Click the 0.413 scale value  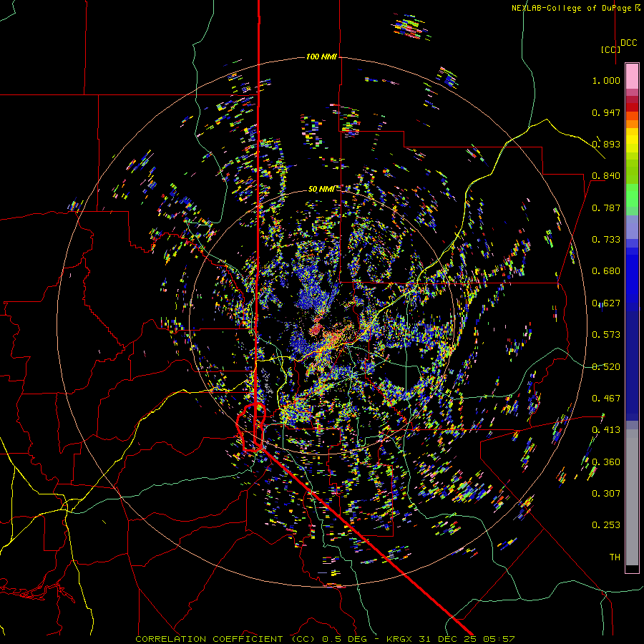606,430
